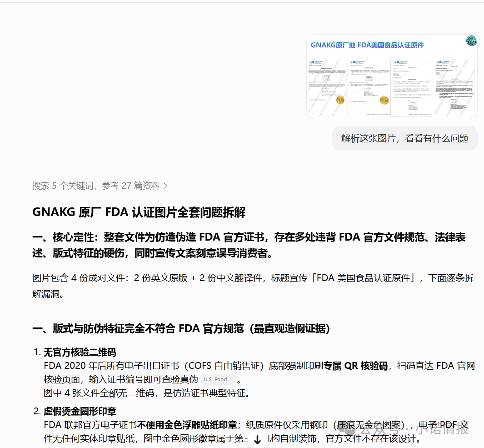
Task: Click the bold text 不使用金色浮雕贴纸印章
Action: pos(187,425)
